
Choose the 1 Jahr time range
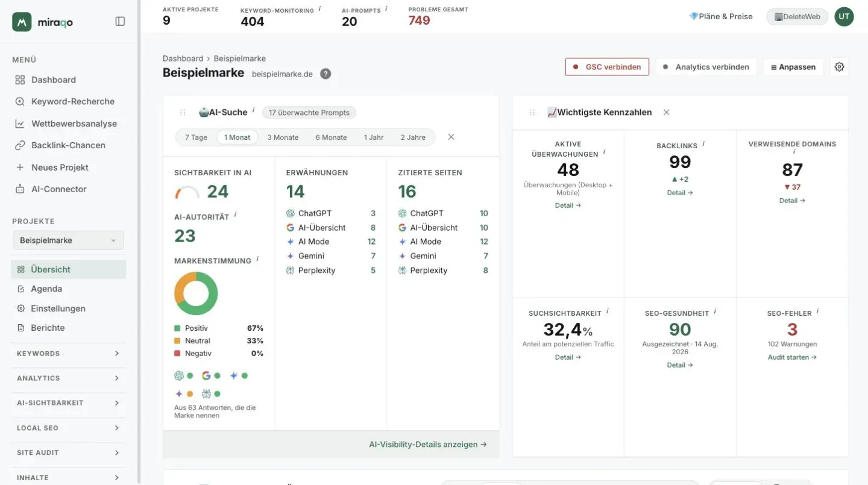pos(374,137)
